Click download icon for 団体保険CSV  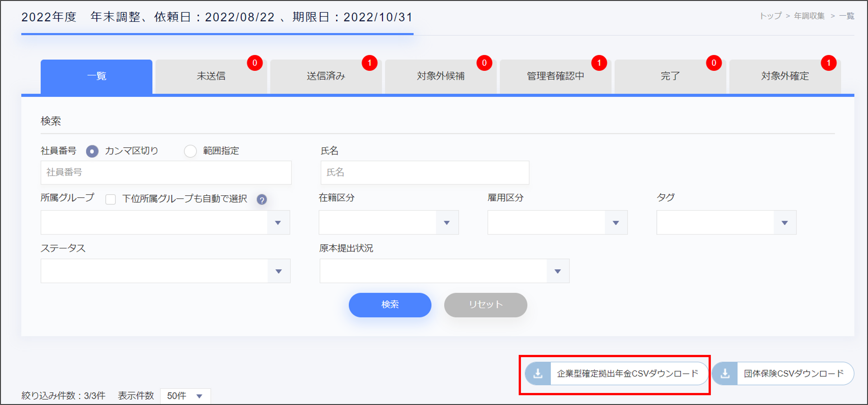725,373
